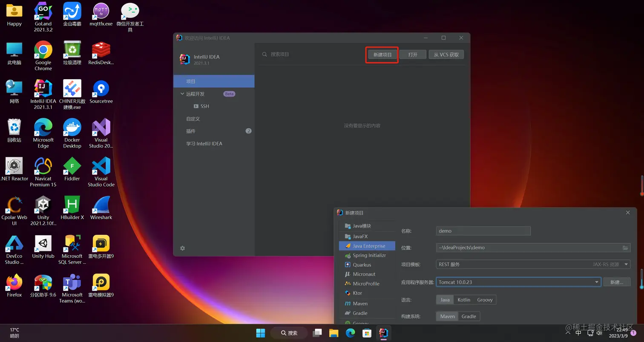Screen dimensions: 644x342
Task: Open the mqttfx.exe desktop icon
Action: 101,15
